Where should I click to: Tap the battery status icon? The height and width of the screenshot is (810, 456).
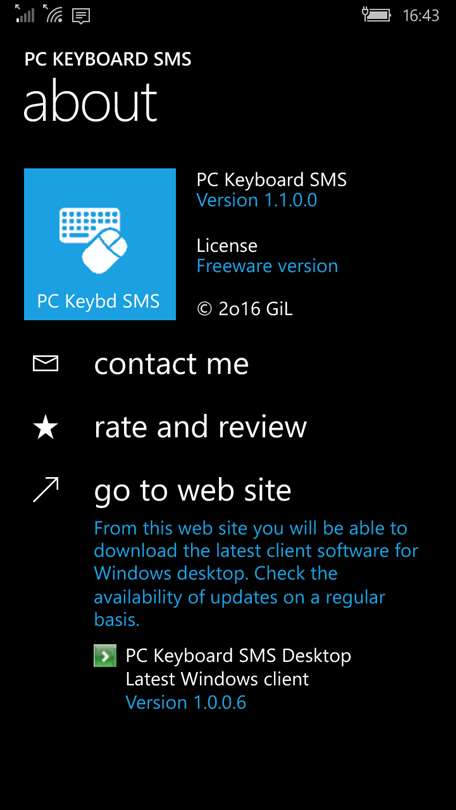(x=376, y=15)
